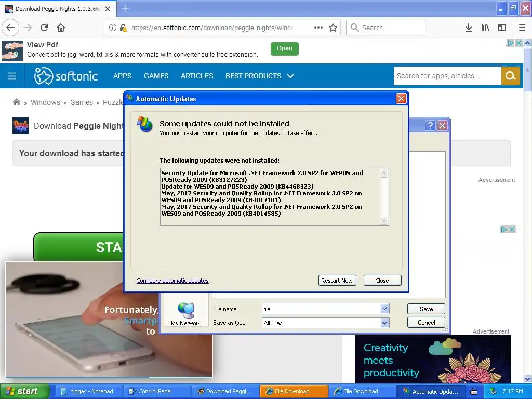The image size is (532, 399).
Task: Open a new Firefox tab with plus
Action: 125,8
